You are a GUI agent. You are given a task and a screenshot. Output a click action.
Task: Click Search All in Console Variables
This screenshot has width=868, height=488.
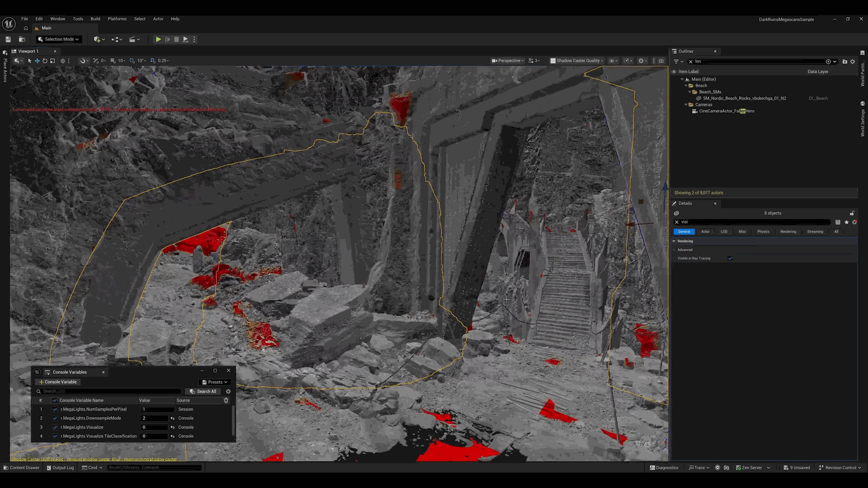(x=203, y=391)
